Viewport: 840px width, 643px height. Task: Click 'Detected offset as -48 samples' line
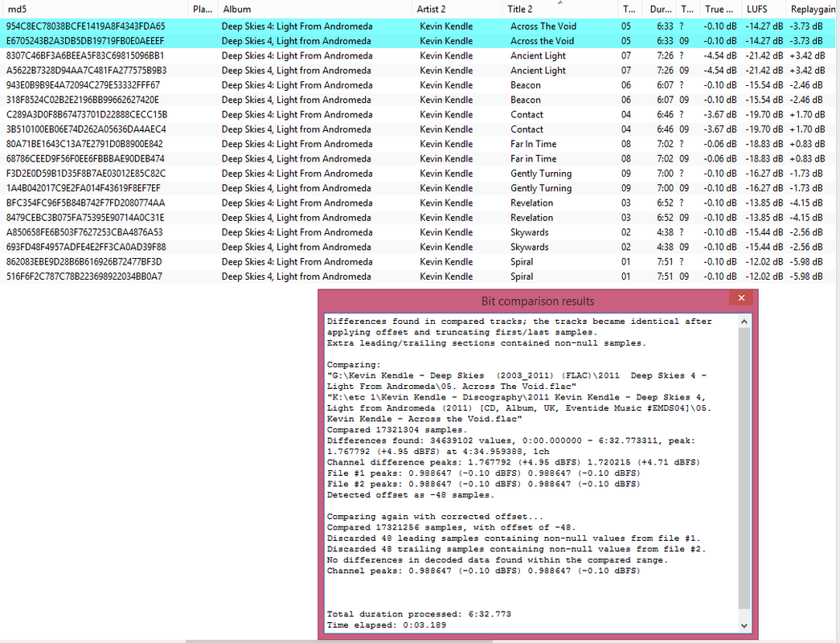click(411, 495)
